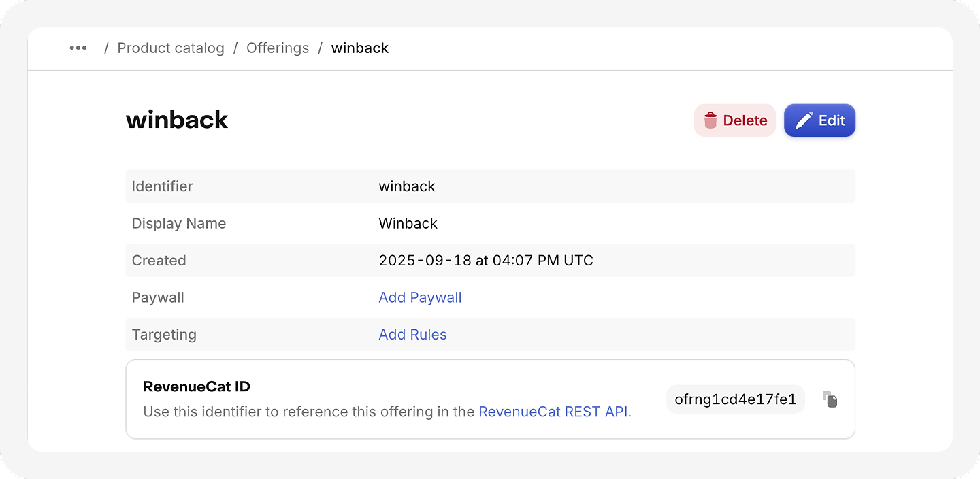Image resolution: width=980 pixels, height=479 pixels.
Task: Select the ofrng1cd4e17fe1 ID chip
Action: click(x=736, y=399)
